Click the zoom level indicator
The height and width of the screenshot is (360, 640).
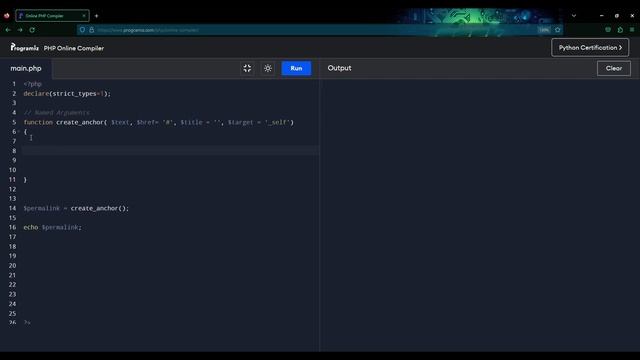(x=544, y=30)
